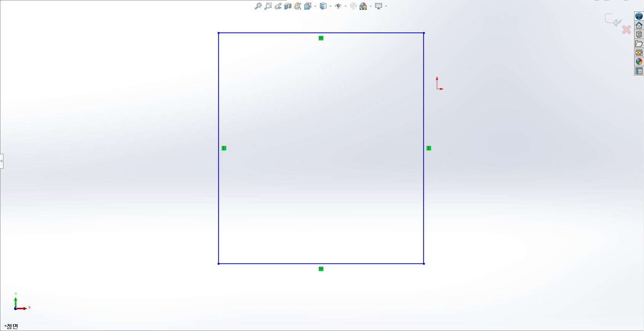Click the *정면 view label
The height and width of the screenshot is (331, 644).
pos(11,326)
